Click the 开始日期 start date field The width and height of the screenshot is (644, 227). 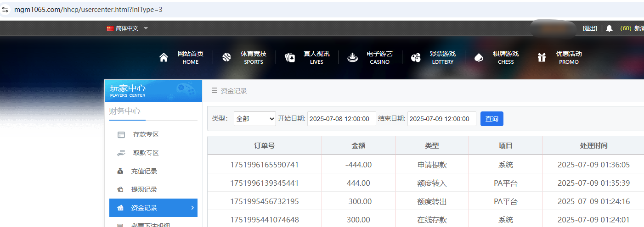341,119
